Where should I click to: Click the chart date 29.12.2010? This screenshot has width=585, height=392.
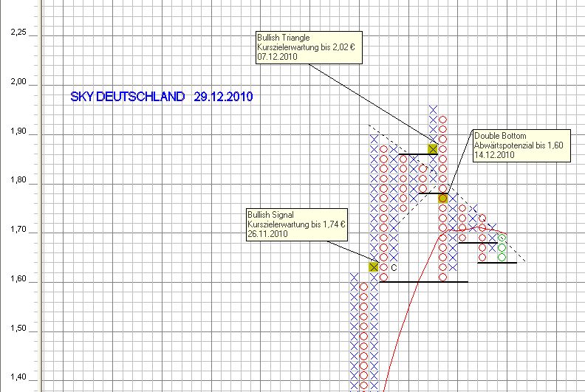(224, 97)
